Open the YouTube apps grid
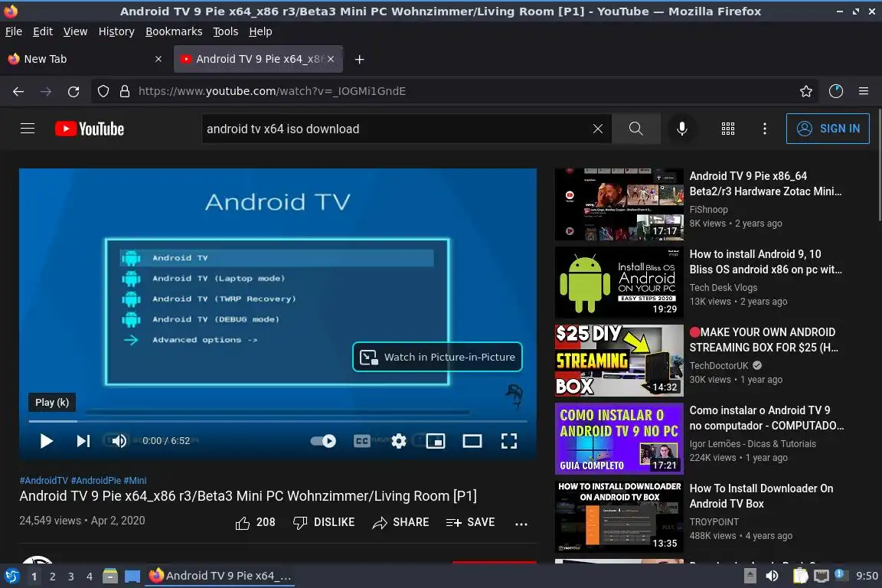 [x=728, y=129]
